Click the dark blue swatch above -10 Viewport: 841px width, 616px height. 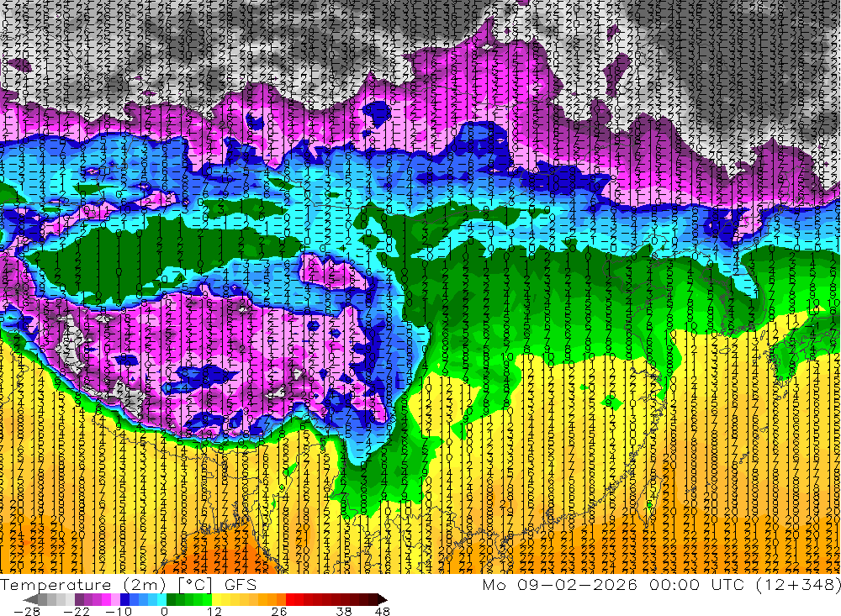pos(124,599)
